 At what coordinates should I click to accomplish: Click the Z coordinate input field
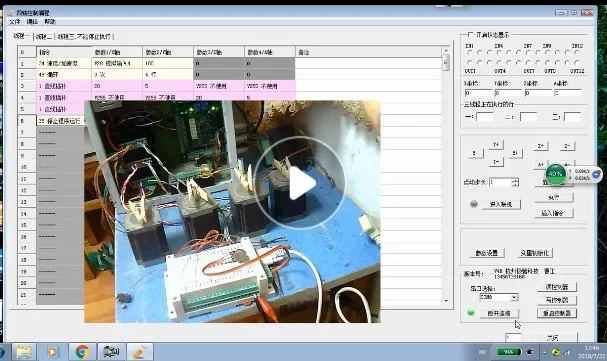(x=538, y=93)
